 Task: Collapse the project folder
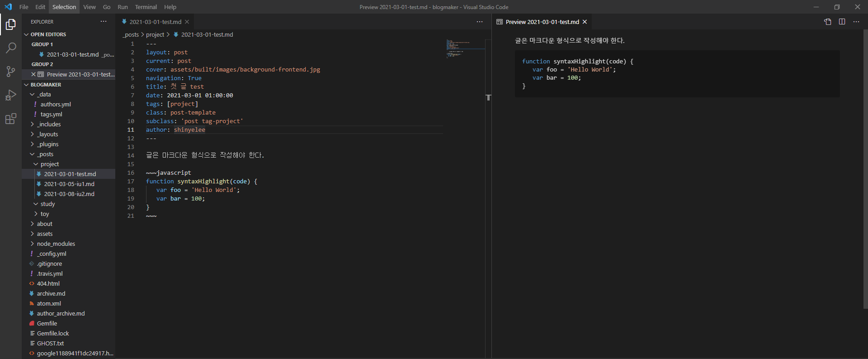coord(69,164)
